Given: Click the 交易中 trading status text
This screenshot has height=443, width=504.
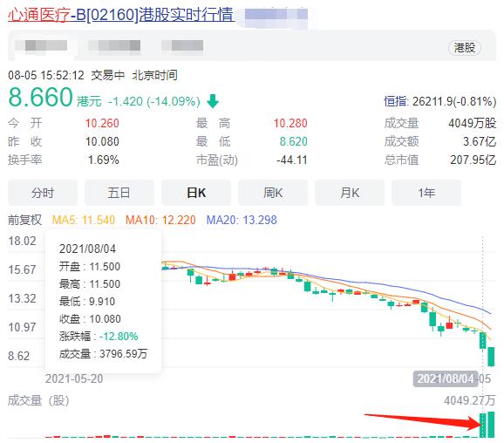Looking at the screenshot, I should tap(107, 75).
